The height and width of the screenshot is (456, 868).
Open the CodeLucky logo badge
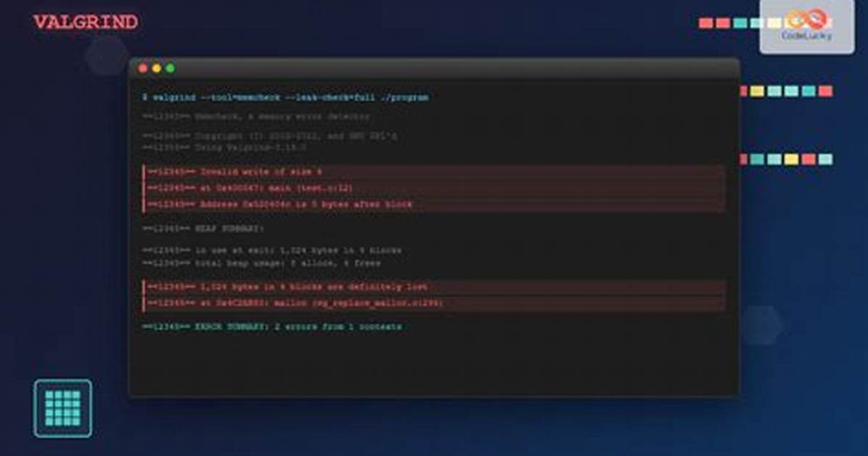coord(806,25)
